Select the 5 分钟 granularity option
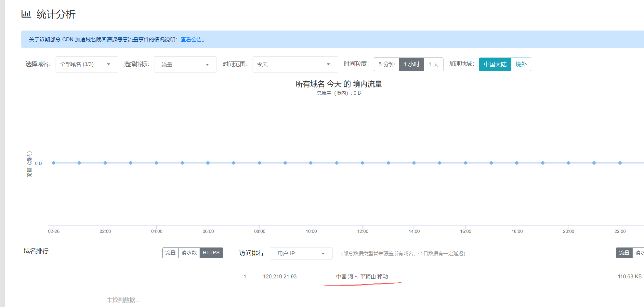Image resolution: width=644 pixels, height=307 pixels. pyautogui.click(x=386, y=64)
